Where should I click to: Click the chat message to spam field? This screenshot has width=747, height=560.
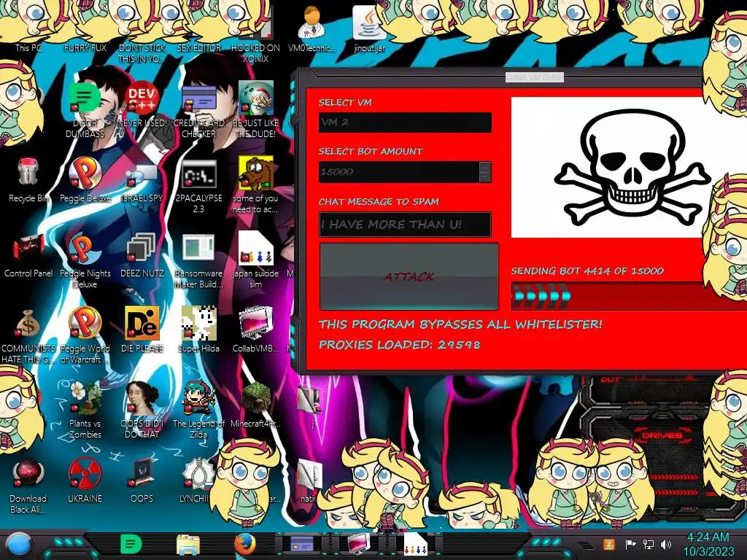tap(405, 225)
